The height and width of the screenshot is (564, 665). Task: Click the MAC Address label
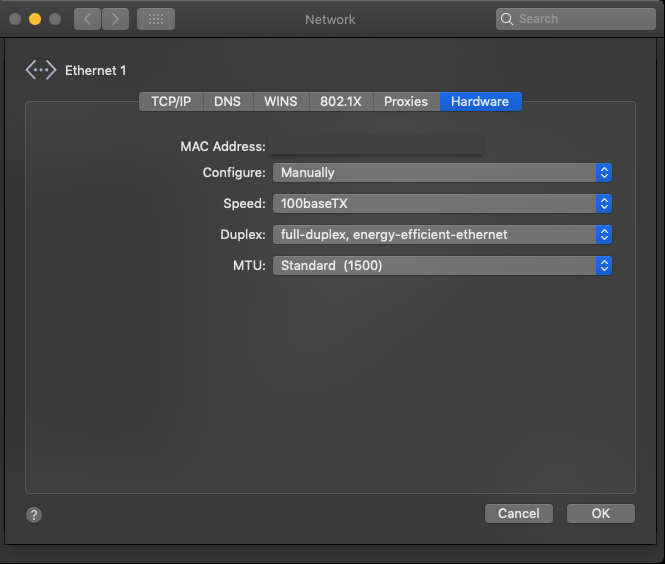click(223, 147)
